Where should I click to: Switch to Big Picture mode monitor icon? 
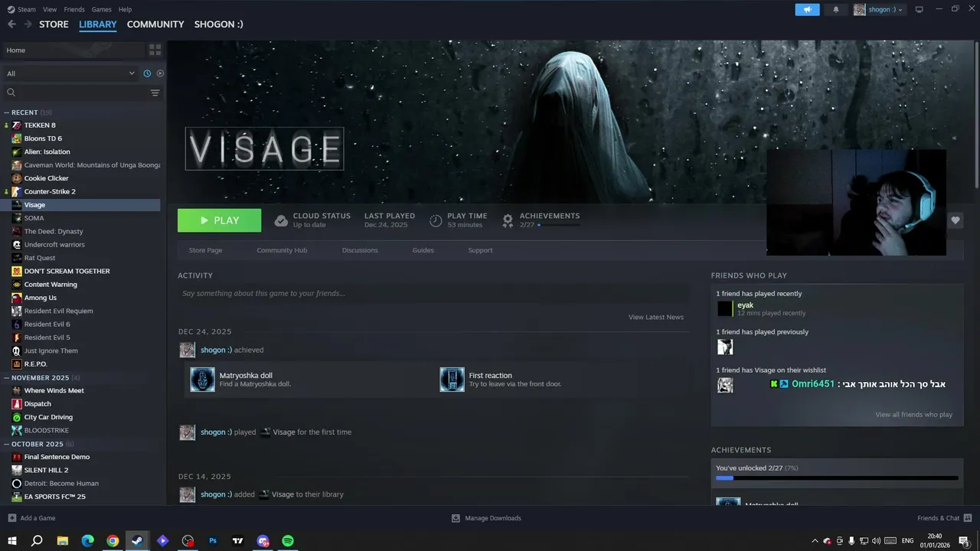click(x=920, y=9)
